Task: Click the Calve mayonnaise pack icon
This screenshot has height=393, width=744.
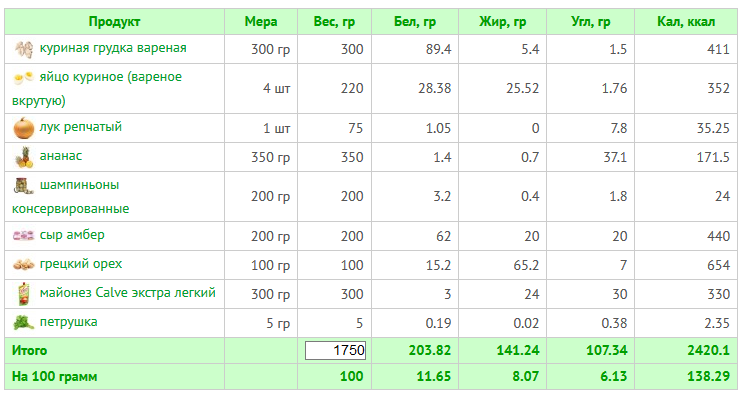Action: point(23,294)
